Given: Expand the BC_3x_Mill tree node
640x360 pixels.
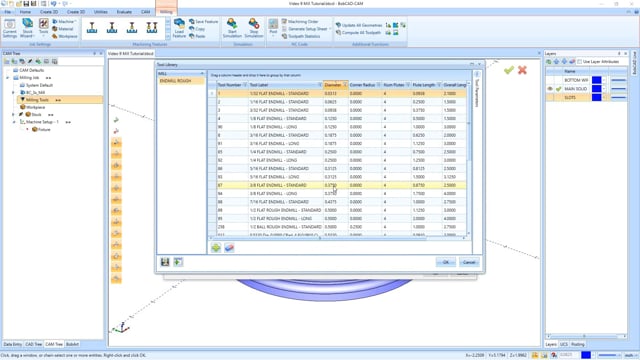Looking at the screenshot, I should click(13, 93).
